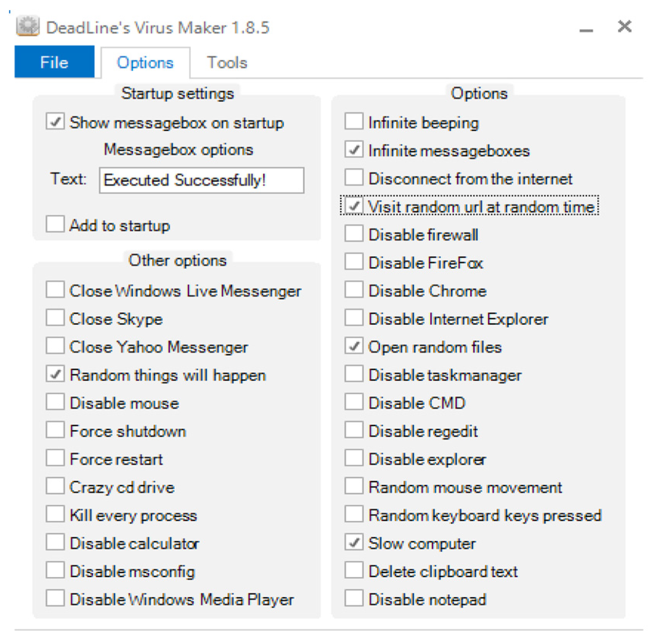Viewport: 656px width, 644px height.
Task: Toggle the Close Skype checkbox
Action: pyautogui.click(x=55, y=318)
